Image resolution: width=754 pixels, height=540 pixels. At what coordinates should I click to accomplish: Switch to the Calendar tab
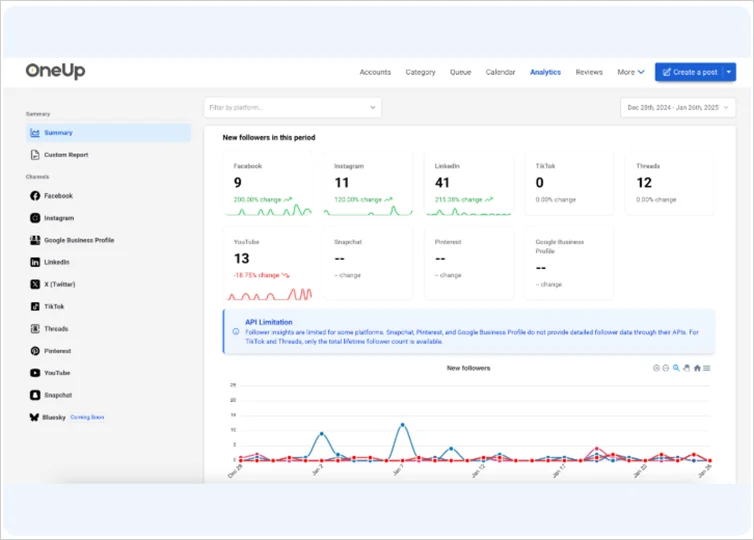pos(500,72)
